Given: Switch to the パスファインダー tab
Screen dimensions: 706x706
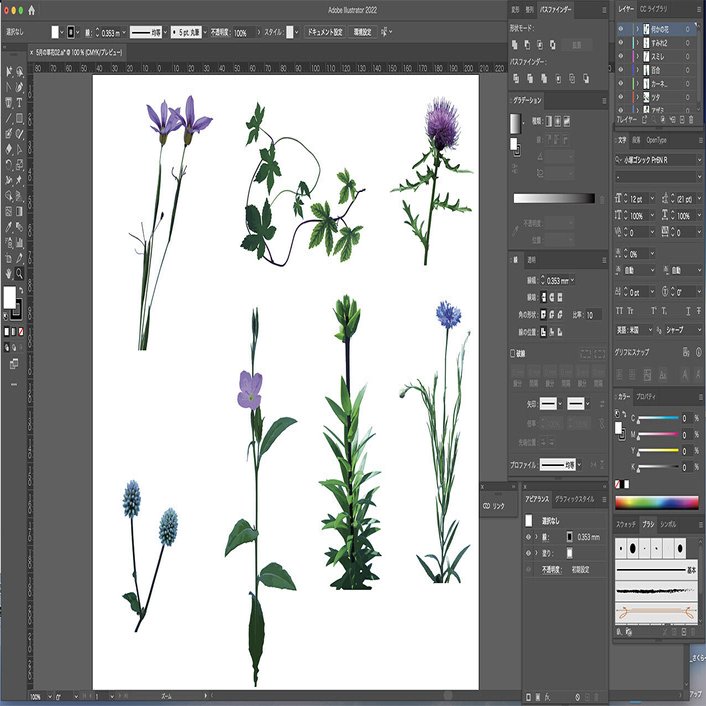Looking at the screenshot, I should 556,9.
